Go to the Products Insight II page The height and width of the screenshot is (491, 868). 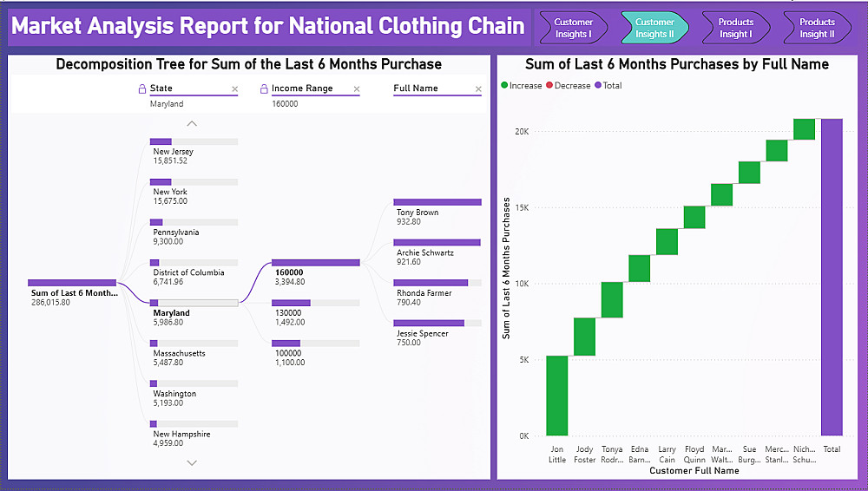pos(816,28)
